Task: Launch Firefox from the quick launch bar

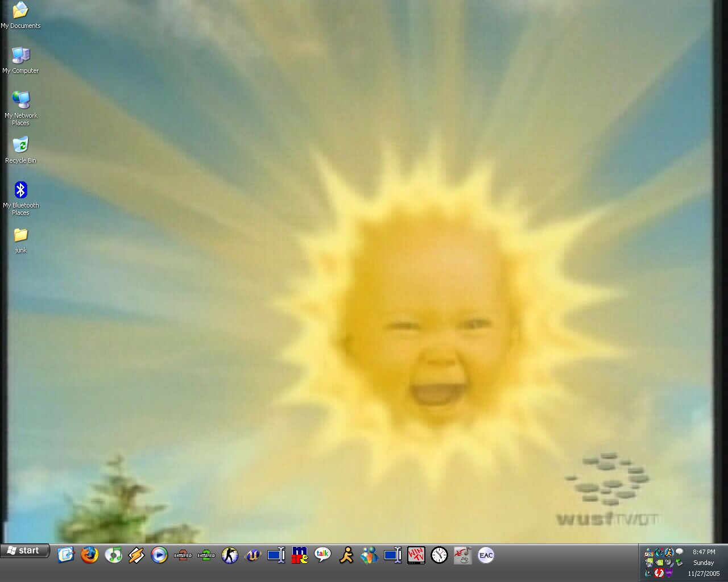Action: 89,555
